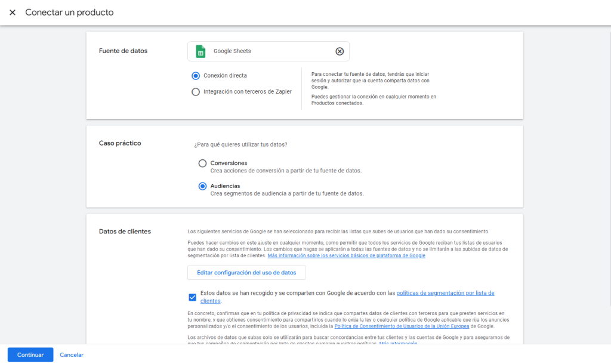
Task: Click Editar configuración del uso de datos
Action: click(x=246, y=273)
